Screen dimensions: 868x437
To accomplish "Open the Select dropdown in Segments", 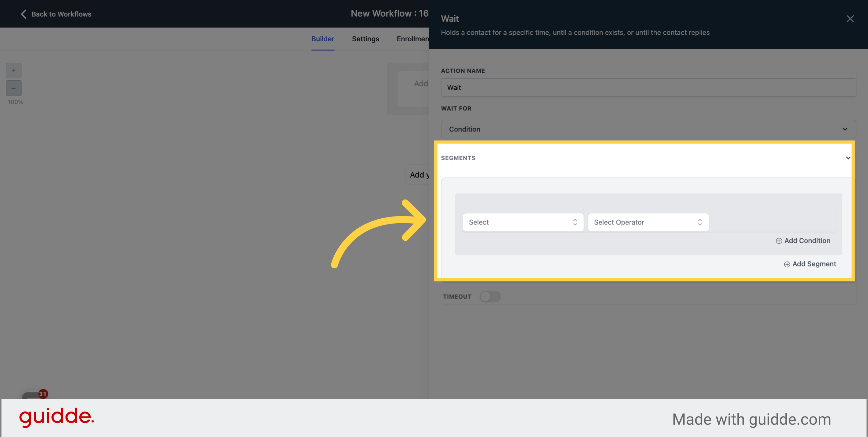I will point(523,222).
